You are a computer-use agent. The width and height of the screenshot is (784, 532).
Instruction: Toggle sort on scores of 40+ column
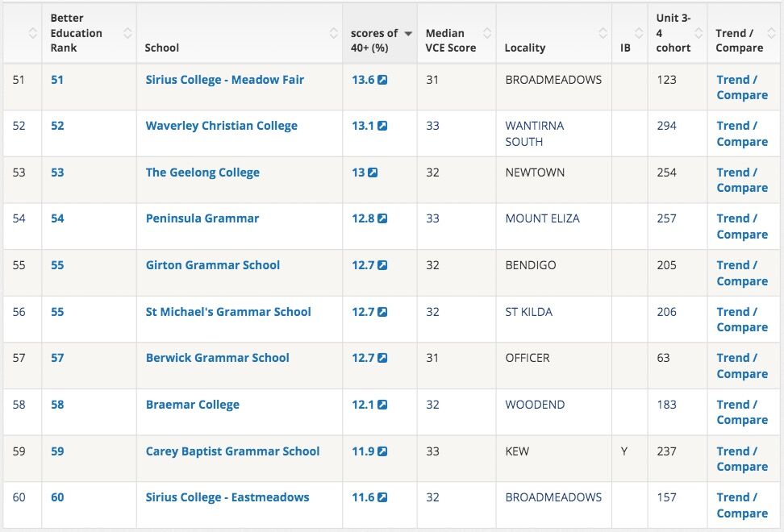coord(408,33)
